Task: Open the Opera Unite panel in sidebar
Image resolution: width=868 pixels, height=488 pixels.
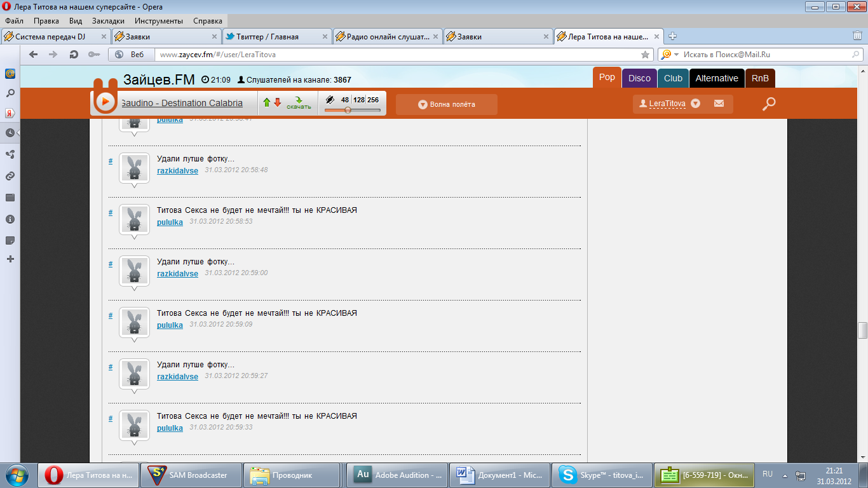Action: click(x=10, y=154)
